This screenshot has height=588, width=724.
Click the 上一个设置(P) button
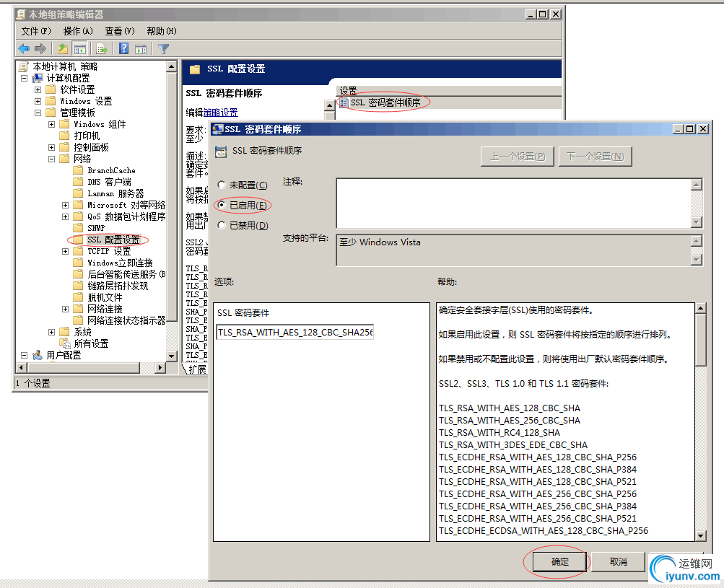tap(517, 157)
